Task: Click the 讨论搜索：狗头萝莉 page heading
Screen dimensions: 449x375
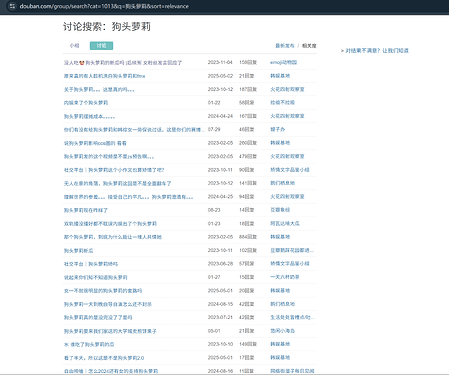Action: [107, 27]
